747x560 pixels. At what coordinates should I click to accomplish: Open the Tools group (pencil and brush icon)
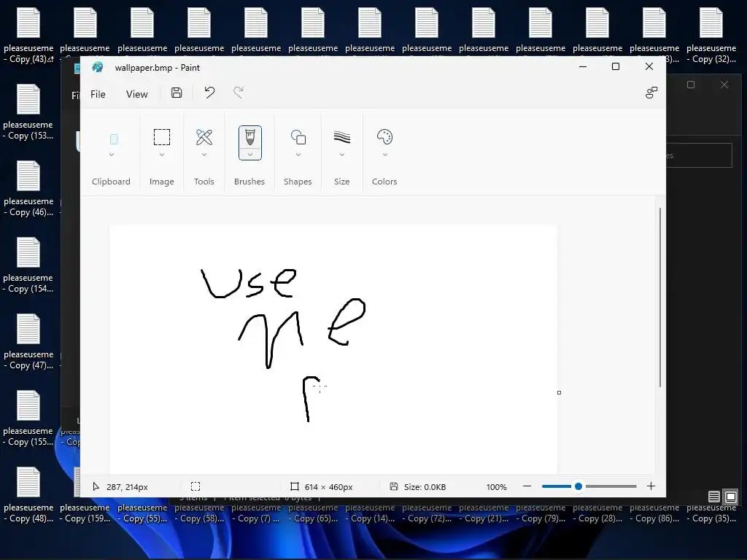pos(204,137)
